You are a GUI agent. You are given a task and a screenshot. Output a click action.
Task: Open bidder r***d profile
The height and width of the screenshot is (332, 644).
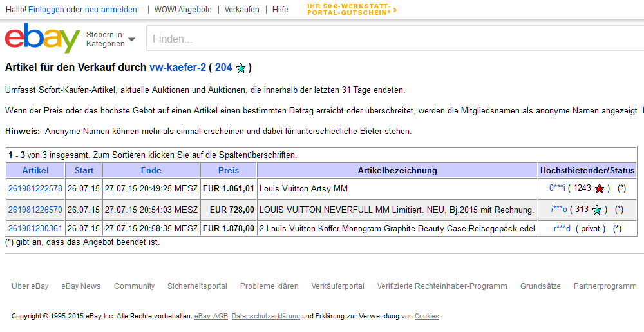coord(562,228)
